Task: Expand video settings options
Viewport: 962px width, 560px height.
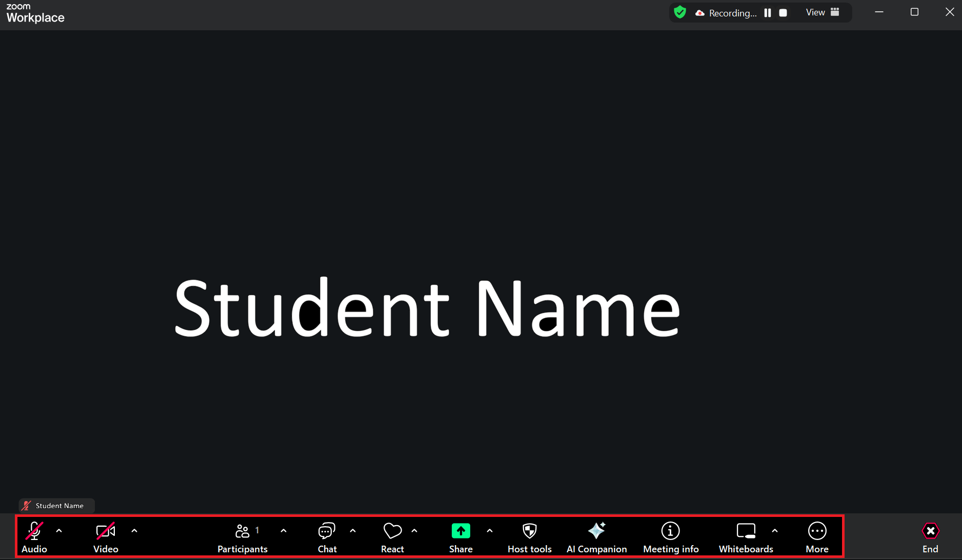Action: point(134,531)
